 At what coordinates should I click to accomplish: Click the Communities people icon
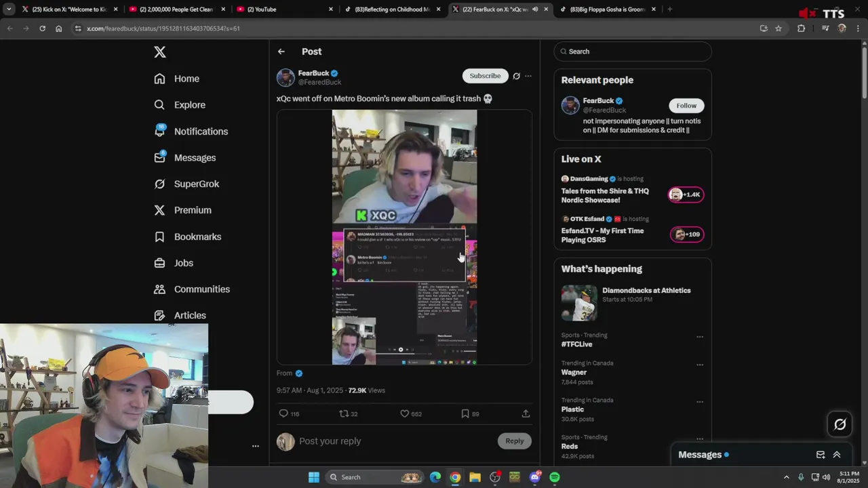pos(159,289)
